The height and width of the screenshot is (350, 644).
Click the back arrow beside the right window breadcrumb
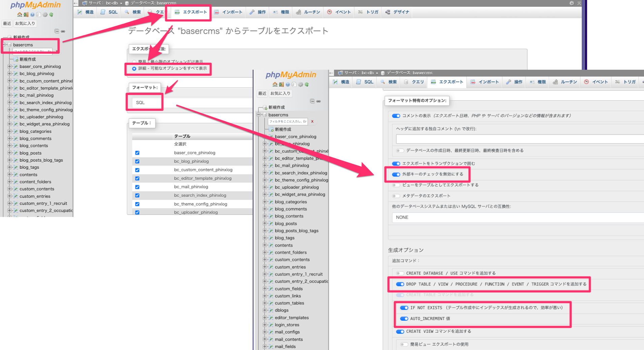coord(331,73)
